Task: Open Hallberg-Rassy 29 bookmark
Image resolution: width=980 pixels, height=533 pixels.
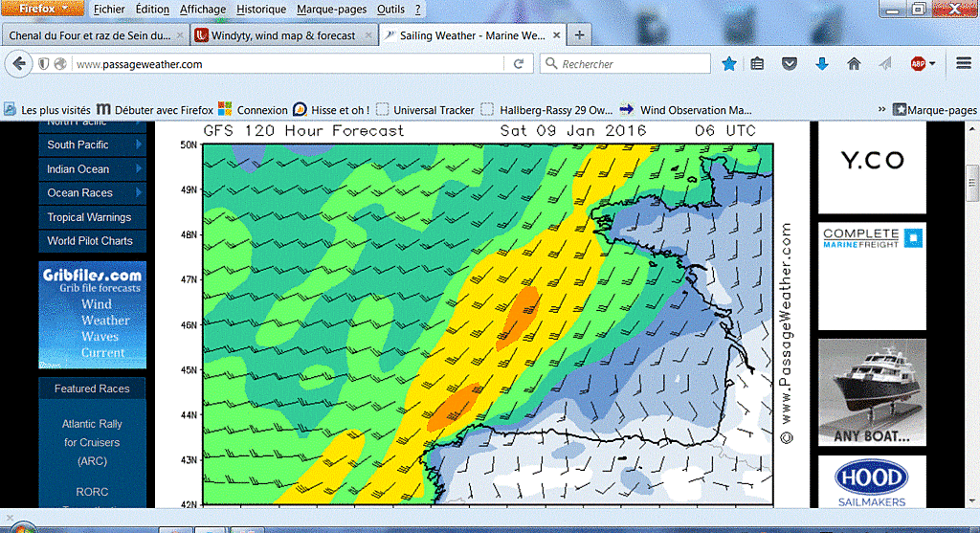Action: (x=547, y=110)
